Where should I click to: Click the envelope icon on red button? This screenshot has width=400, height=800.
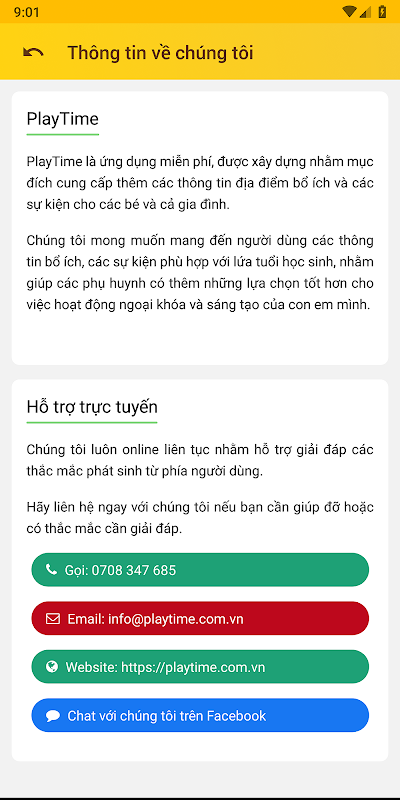[53, 618]
